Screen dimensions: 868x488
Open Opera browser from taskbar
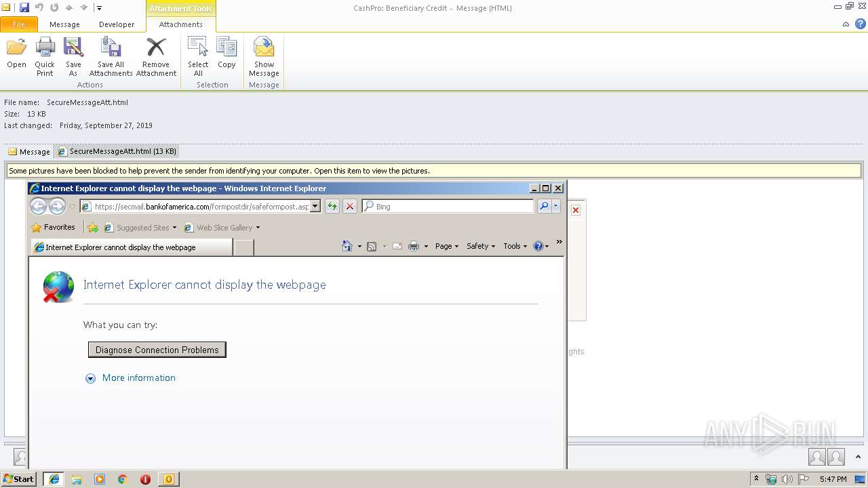click(x=145, y=479)
